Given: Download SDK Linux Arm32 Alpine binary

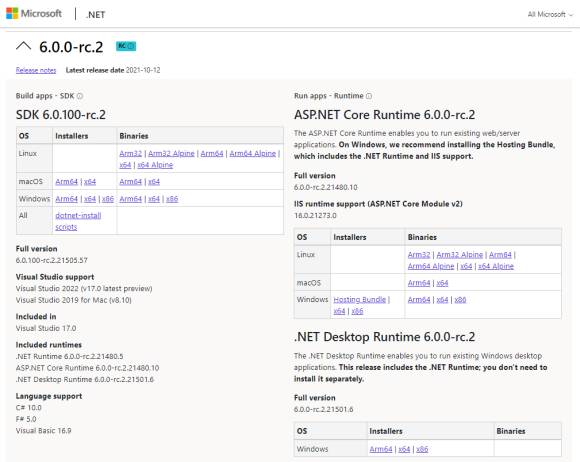Looking at the screenshot, I should click(x=171, y=154).
